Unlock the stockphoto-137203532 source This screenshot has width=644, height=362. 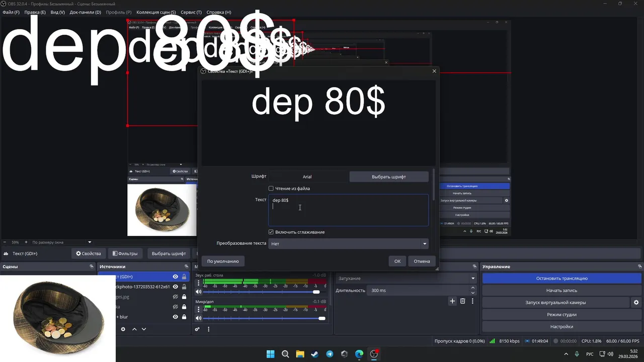(x=184, y=287)
